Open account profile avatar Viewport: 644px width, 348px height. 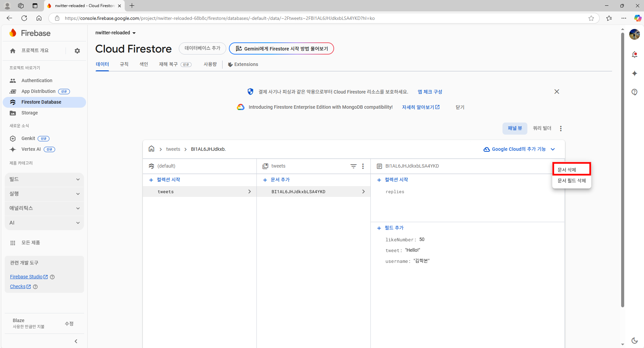coord(635,34)
